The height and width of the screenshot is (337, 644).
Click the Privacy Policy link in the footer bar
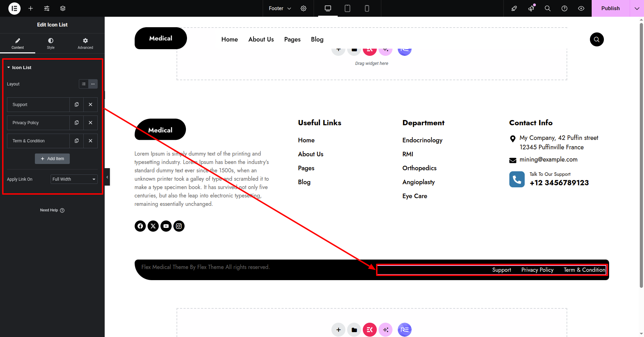(537, 270)
